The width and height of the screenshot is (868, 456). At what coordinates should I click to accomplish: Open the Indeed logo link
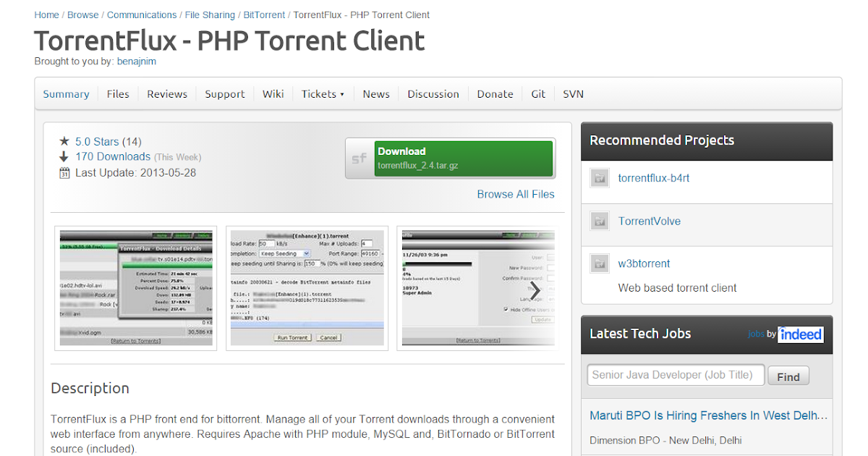pyautogui.click(x=801, y=334)
